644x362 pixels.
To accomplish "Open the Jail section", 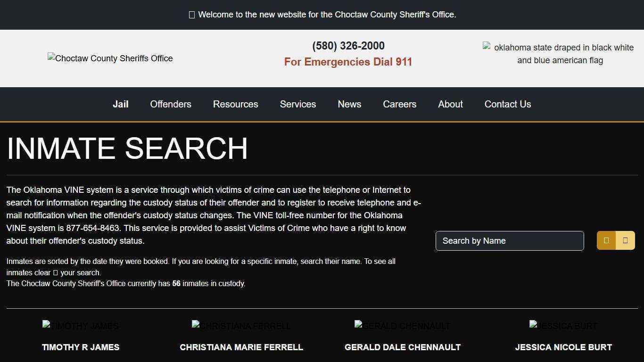I will [120, 104].
